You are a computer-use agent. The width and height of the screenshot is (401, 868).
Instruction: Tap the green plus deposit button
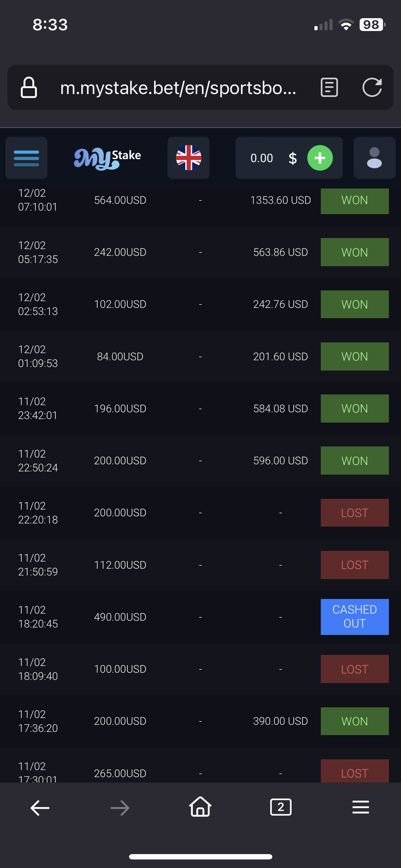pyautogui.click(x=320, y=158)
